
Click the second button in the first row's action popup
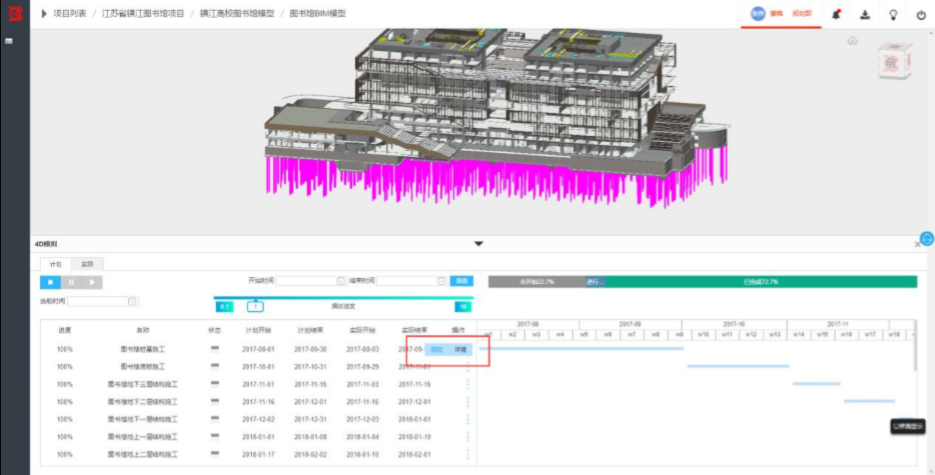click(x=460, y=349)
